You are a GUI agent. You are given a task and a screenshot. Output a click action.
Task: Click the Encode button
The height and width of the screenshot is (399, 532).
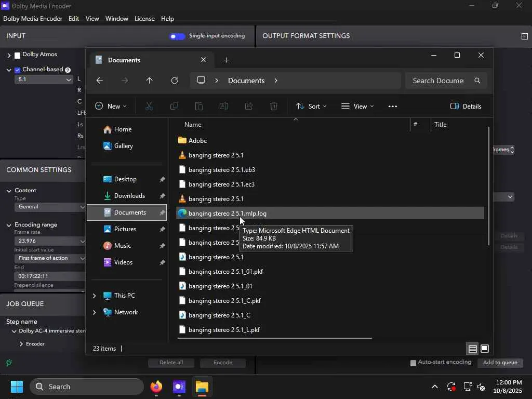point(223,363)
